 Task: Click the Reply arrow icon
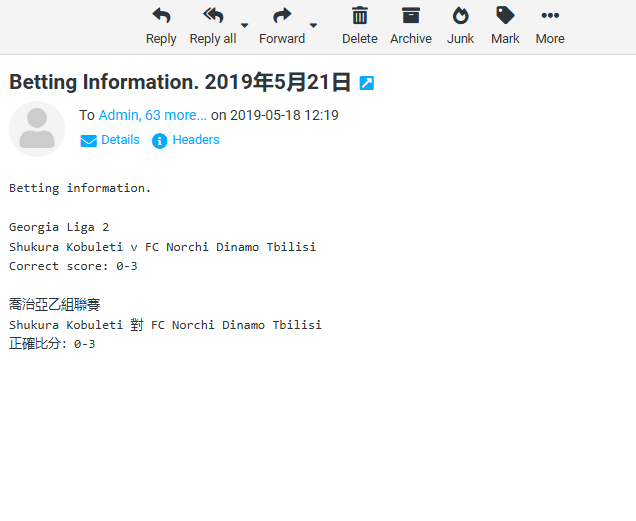[x=161, y=16]
